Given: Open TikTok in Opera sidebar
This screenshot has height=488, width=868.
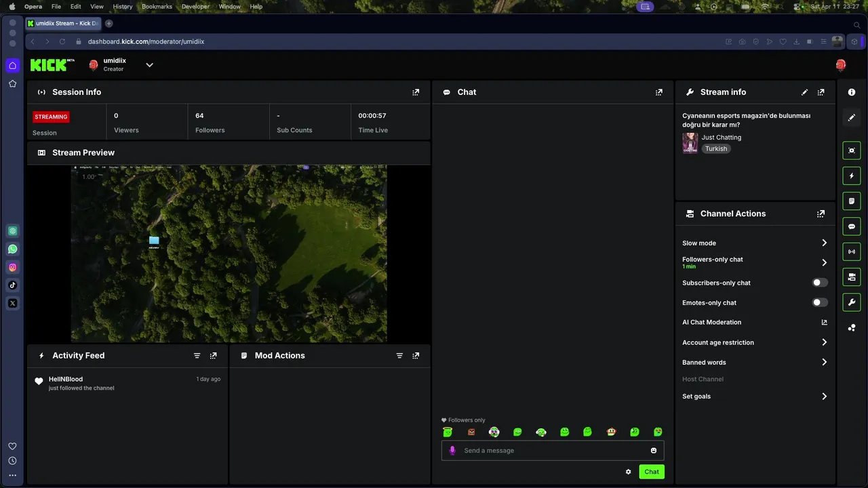Looking at the screenshot, I should coord(12,285).
